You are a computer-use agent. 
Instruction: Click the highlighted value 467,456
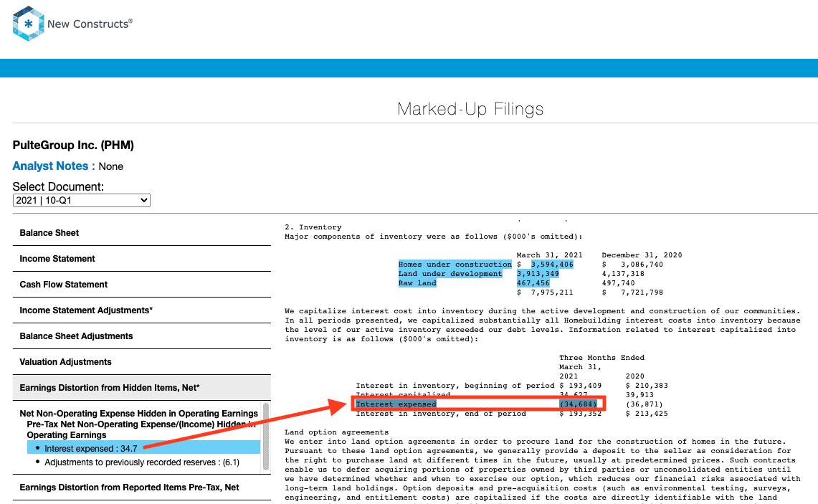(x=533, y=283)
